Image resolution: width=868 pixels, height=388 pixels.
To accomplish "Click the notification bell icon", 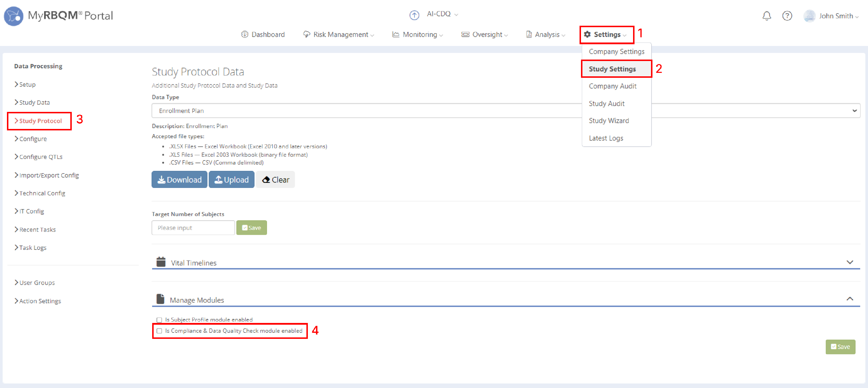I will pos(766,16).
